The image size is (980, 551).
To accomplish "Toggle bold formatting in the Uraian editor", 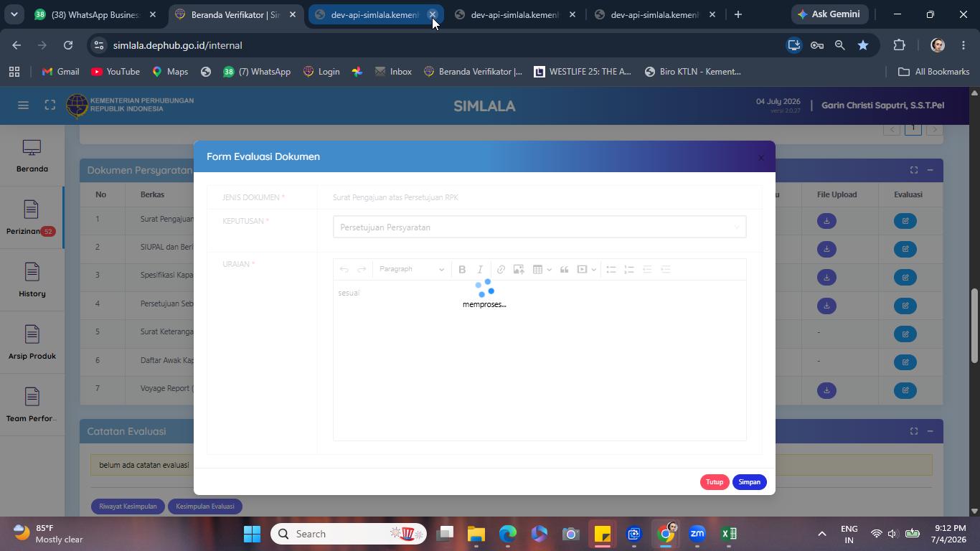I will tap(462, 269).
